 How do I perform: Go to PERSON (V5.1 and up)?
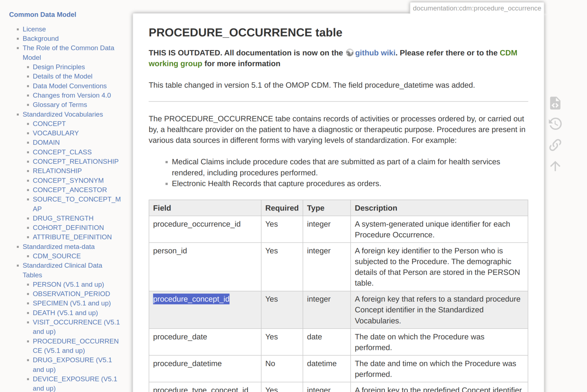tap(68, 285)
